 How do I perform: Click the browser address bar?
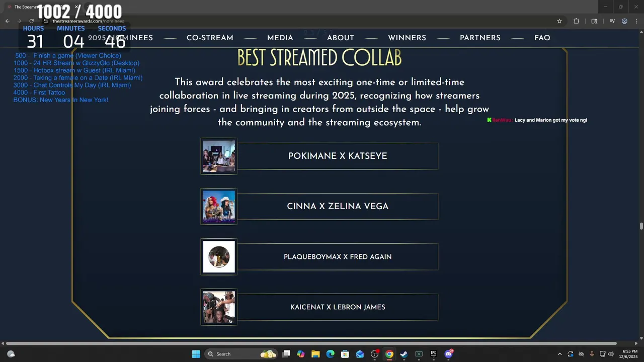[x=297, y=21]
